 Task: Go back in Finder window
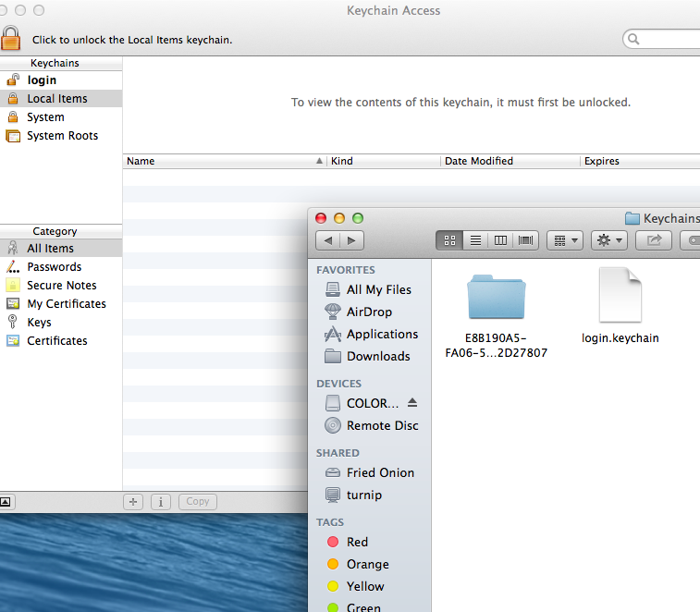pos(327,240)
